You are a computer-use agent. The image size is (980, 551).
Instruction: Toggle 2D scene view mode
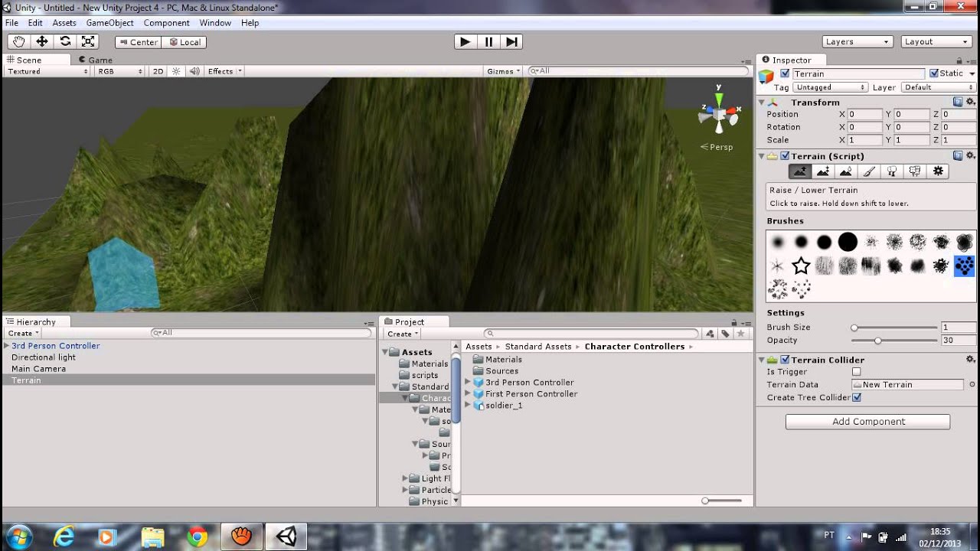[158, 71]
